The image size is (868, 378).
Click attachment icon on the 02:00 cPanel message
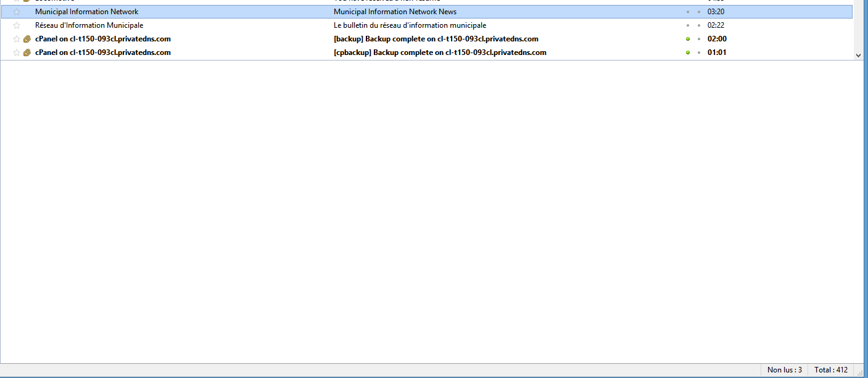pyautogui.click(x=27, y=39)
